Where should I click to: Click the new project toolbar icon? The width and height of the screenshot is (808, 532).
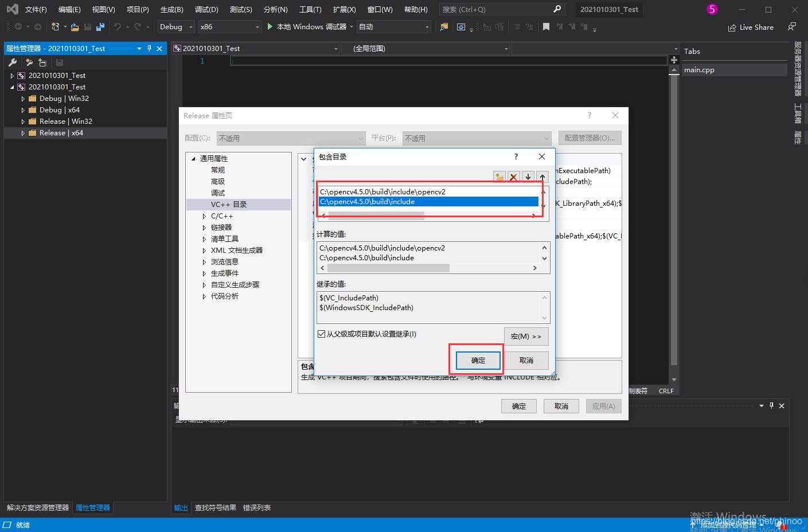pos(55,27)
